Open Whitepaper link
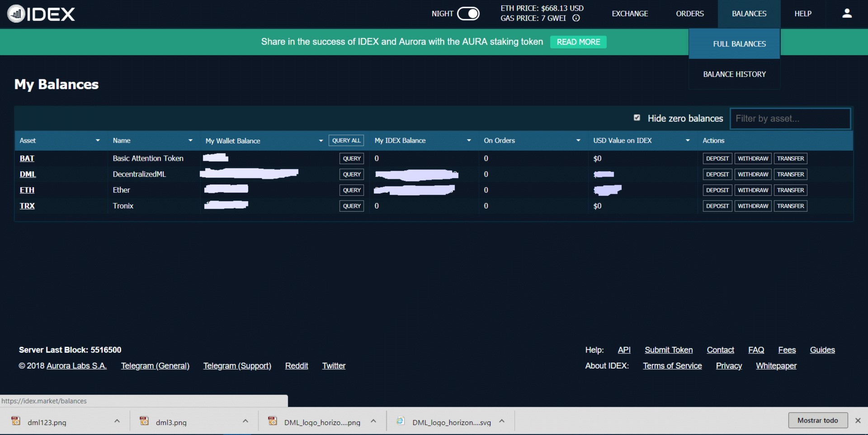 776,366
